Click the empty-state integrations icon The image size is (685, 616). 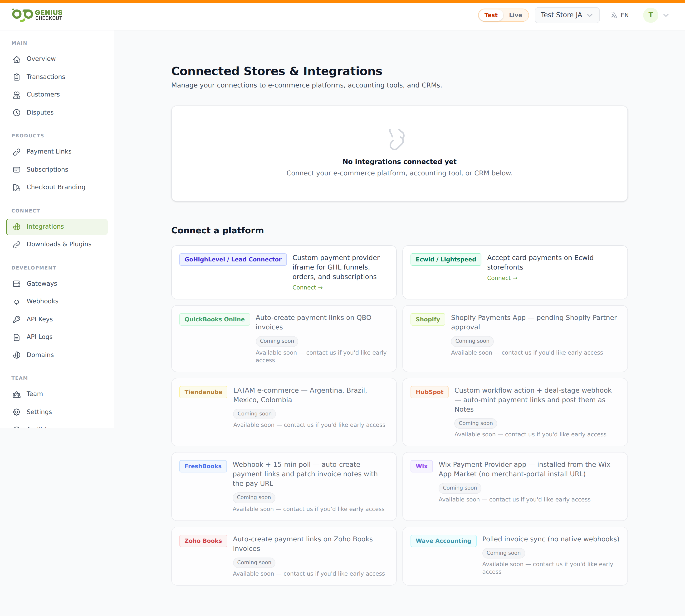click(397, 139)
